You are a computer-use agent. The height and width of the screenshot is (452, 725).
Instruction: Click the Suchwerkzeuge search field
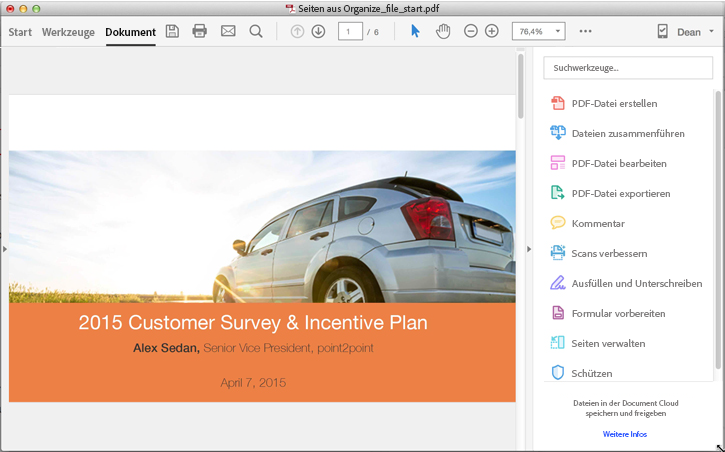point(627,68)
